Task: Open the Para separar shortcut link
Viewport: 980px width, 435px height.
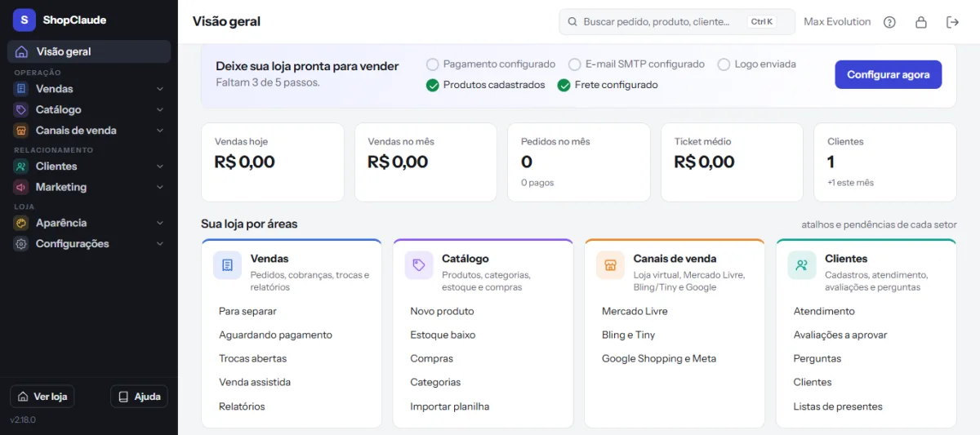Action: point(247,311)
